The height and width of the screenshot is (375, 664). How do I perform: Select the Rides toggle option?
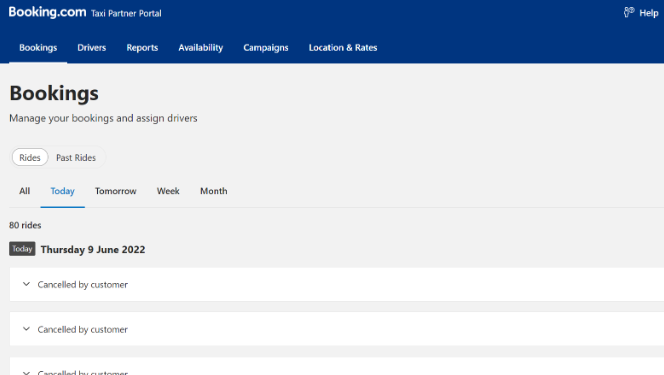point(30,157)
